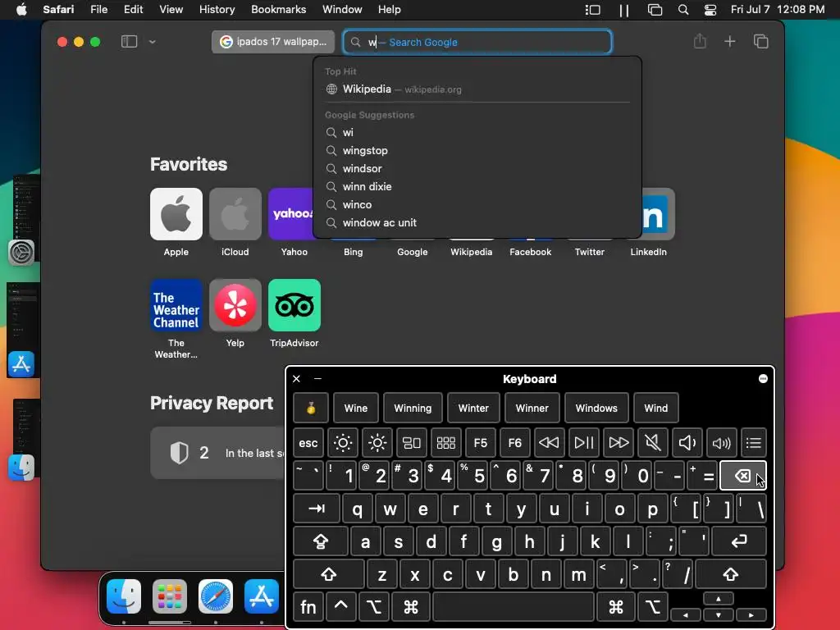840x630 pixels.
Task: Tap the fast-forward media key
Action: [x=619, y=443]
